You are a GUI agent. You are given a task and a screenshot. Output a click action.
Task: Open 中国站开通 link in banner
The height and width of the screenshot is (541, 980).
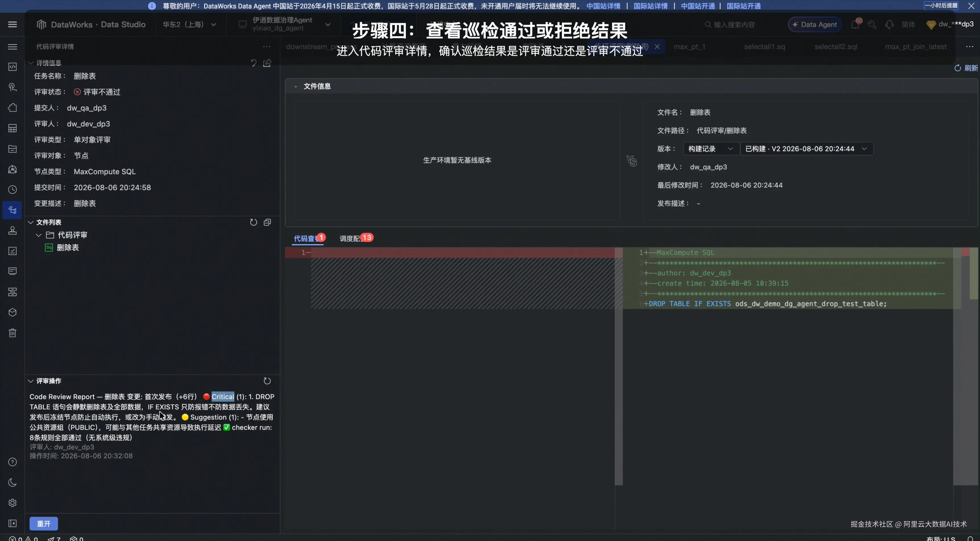click(x=698, y=6)
